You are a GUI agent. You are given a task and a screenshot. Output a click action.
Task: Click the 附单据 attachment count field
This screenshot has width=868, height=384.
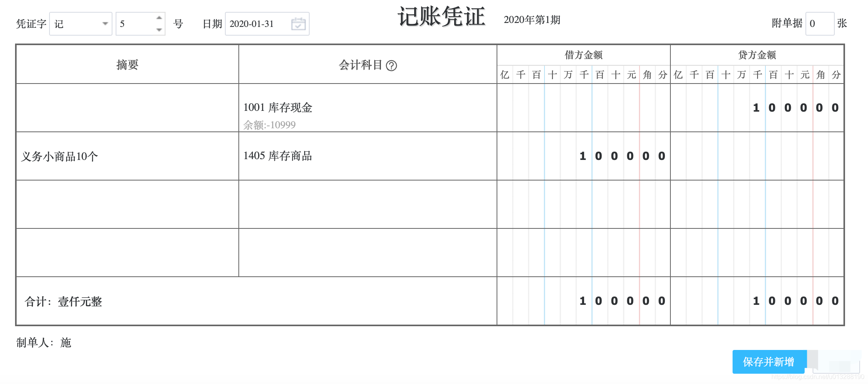[820, 24]
